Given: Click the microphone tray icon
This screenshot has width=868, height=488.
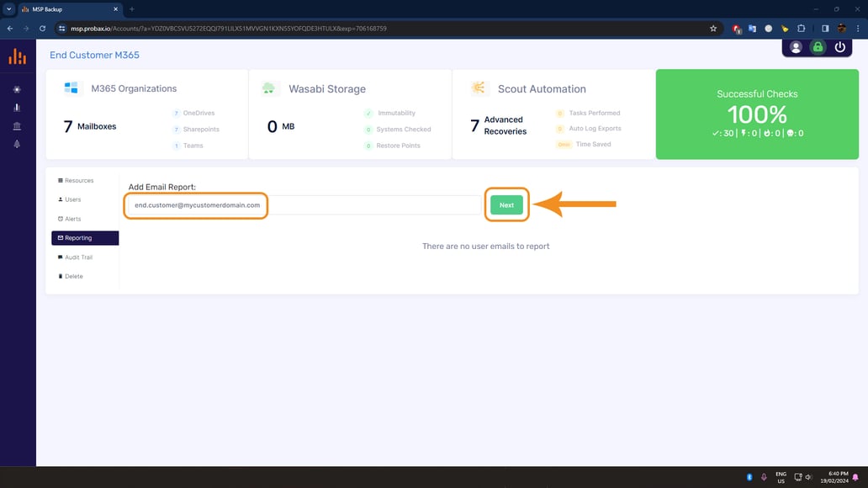Looking at the screenshot, I should pos(764,477).
